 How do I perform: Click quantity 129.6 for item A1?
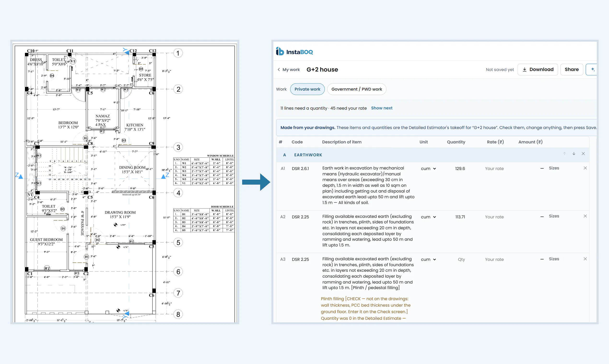(460, 169)
